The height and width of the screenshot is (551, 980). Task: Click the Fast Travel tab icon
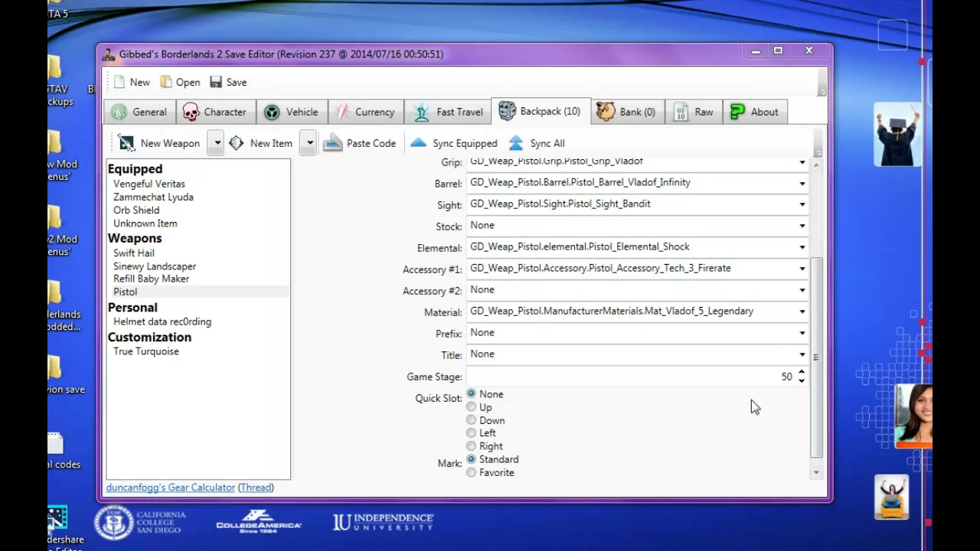coord(422,112)
